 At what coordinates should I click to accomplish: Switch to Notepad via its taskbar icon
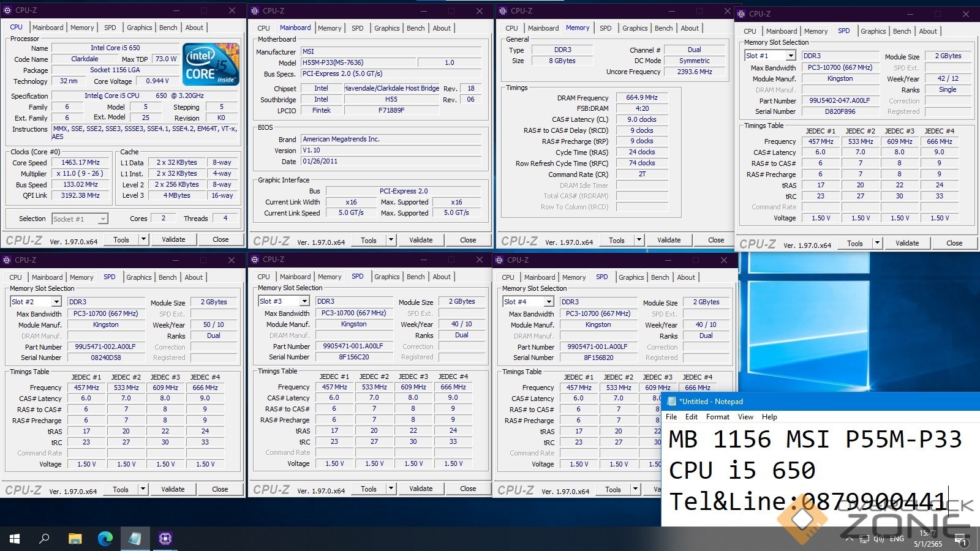135,539
